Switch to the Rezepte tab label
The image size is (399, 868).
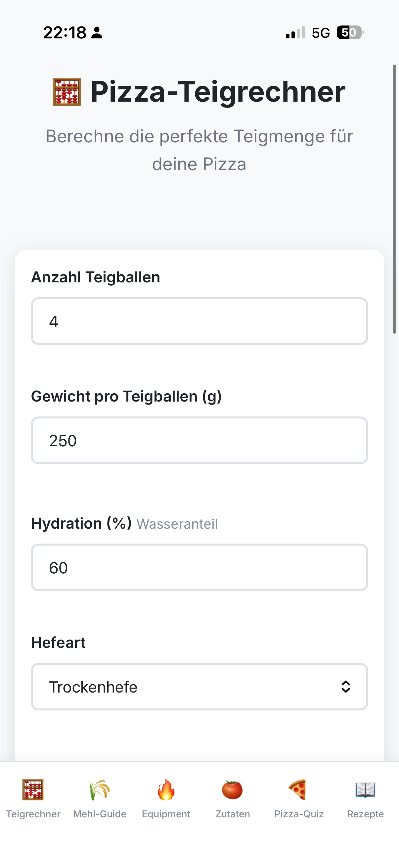(x=365, y=814)
